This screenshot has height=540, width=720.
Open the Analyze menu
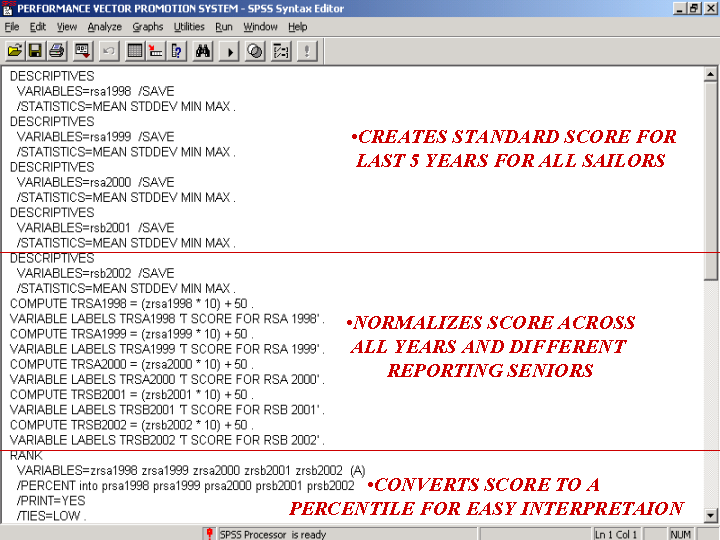(105, 27)
